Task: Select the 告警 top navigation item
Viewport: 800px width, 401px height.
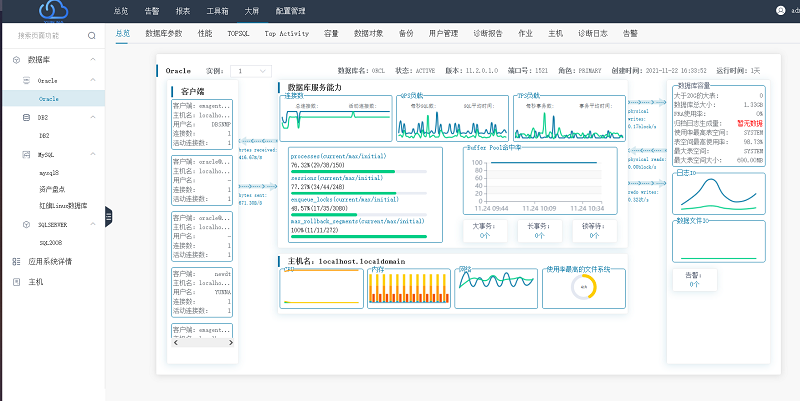Action: click(x=151, y=10)
